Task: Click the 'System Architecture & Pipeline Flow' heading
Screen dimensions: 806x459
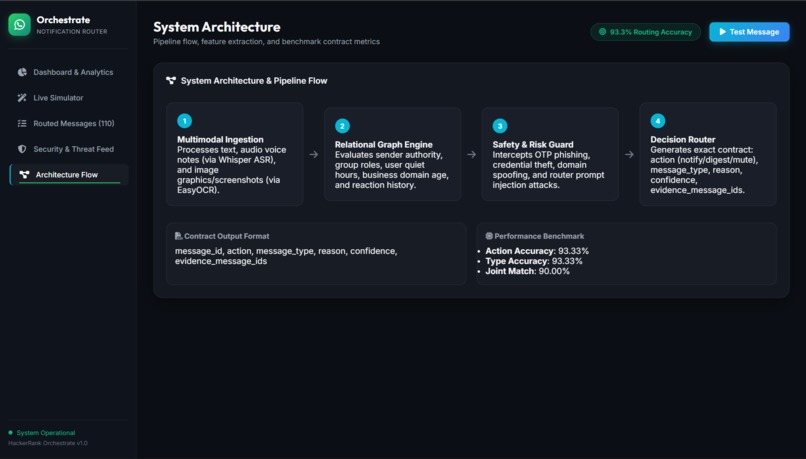Action: 254,81
